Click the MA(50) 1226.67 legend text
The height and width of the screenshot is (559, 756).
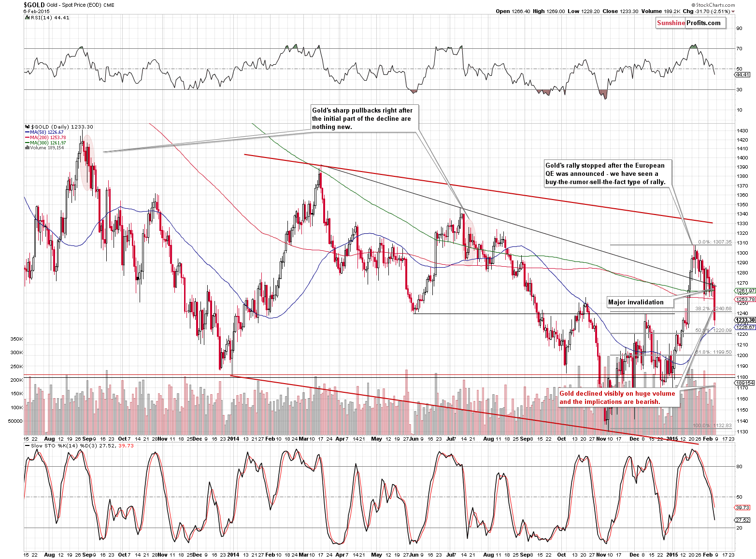[x=47, y=132]
